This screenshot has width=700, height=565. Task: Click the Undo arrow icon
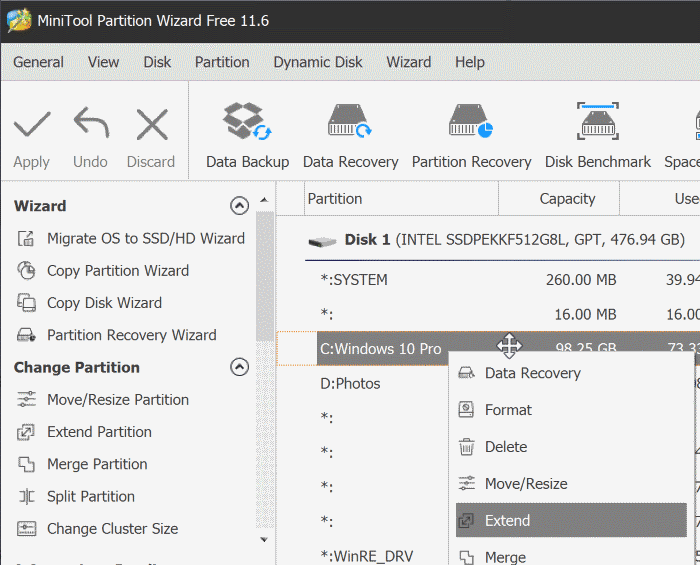point(91,122)
